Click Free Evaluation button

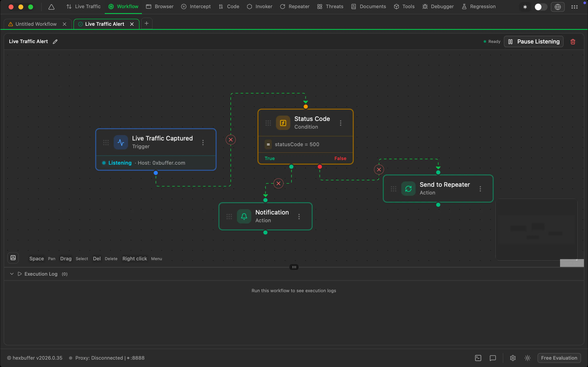[559, 358]
